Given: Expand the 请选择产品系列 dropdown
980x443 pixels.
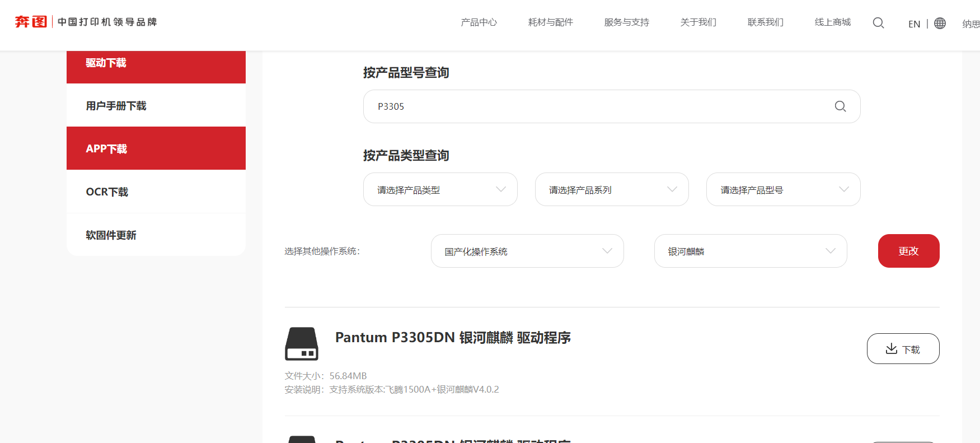Looking at the screenshot, I should (612, 189).
